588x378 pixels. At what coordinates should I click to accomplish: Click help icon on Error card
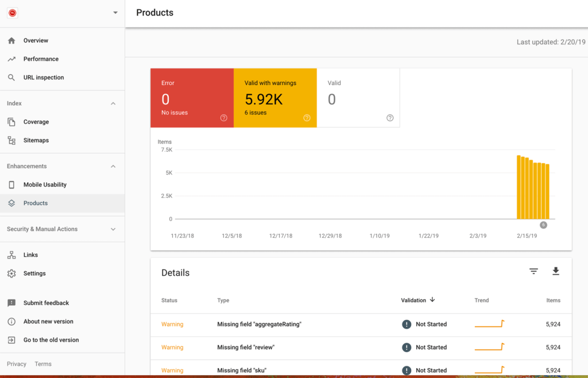pos(223,118)
